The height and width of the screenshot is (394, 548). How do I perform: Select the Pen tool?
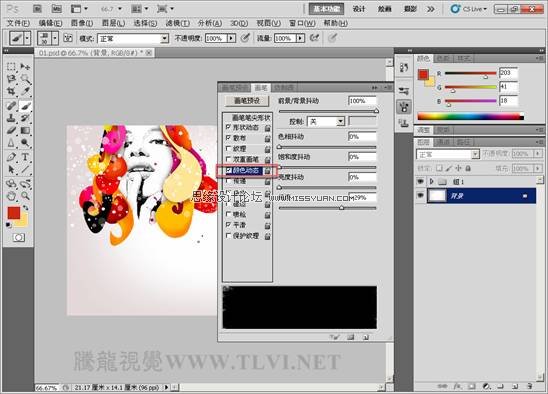pyautogui.click(x=11, y=157)
